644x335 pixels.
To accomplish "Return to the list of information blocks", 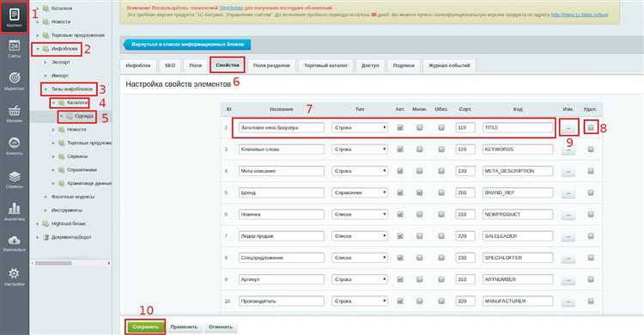I will point(187,45).
